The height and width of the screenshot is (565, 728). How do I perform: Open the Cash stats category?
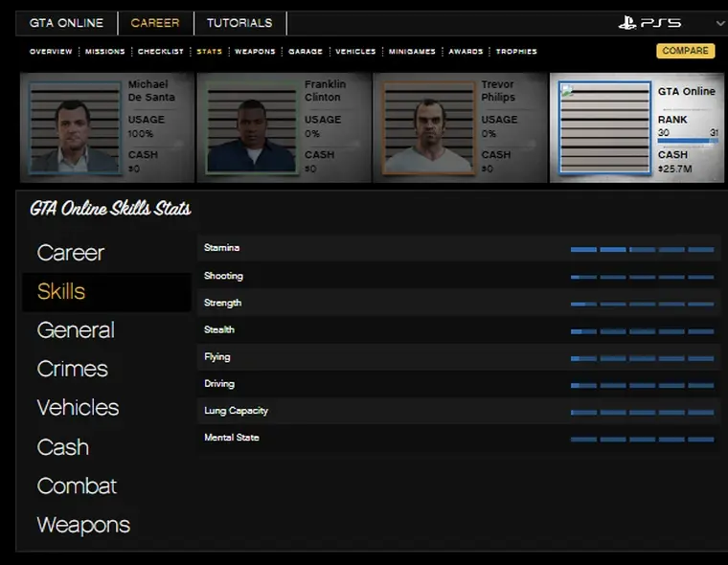click(62, 447)
